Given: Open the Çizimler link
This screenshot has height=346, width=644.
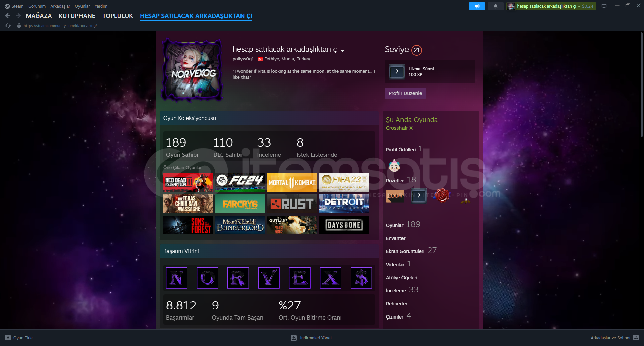Looking at the screenshot, I should pyautogui.click(x=395, y=317).
